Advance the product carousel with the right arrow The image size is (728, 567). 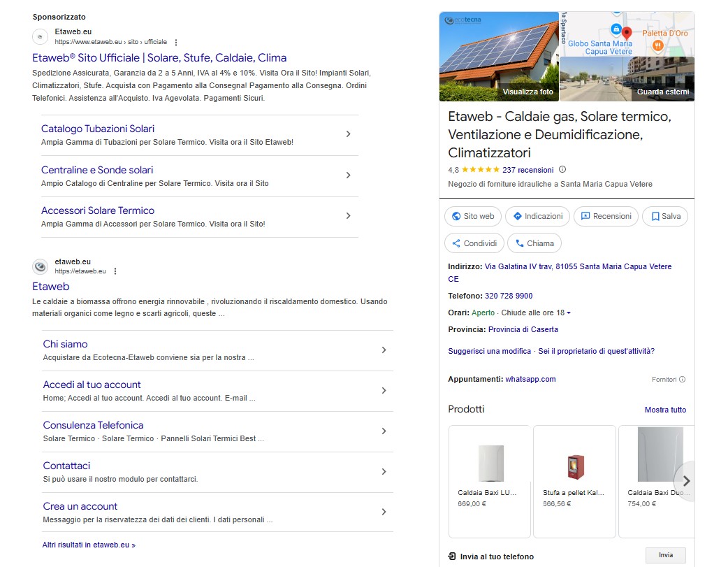tap(686, 481)
